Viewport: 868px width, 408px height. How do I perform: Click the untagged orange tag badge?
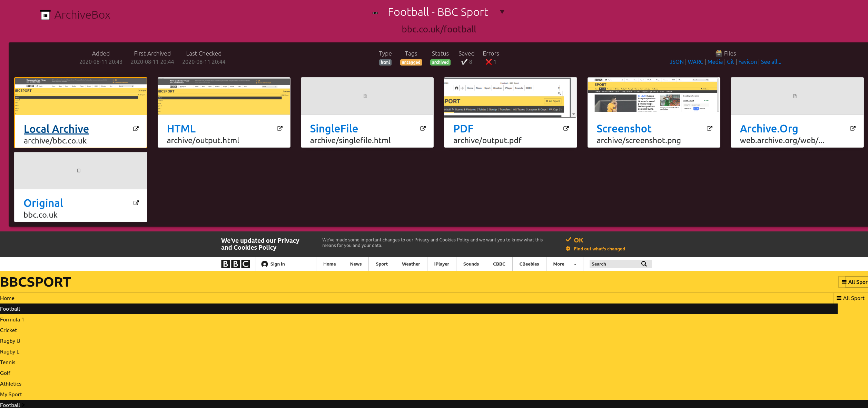click(x=411, y=62)
